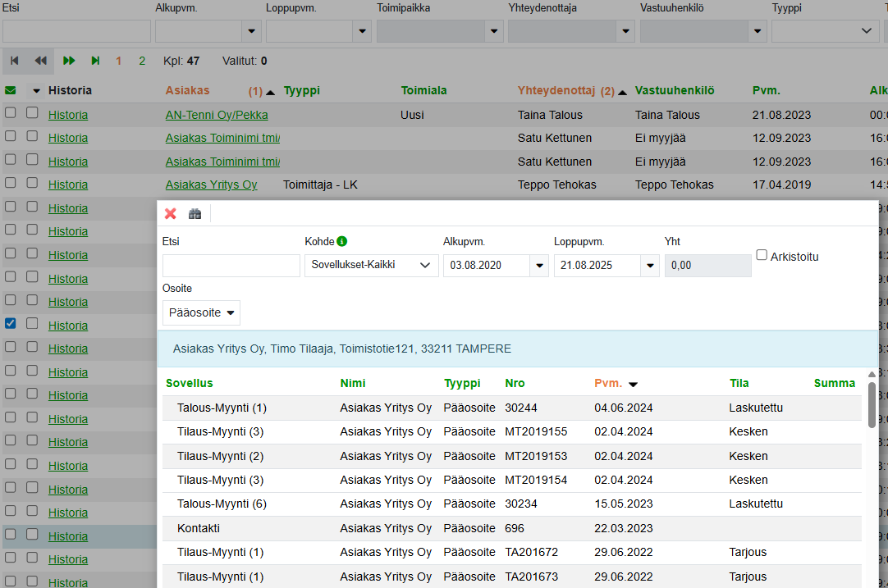This screenshot has width=888, height=588.
Task: Click the red X icon in the popup toolbar
Action: pos(171,214)
